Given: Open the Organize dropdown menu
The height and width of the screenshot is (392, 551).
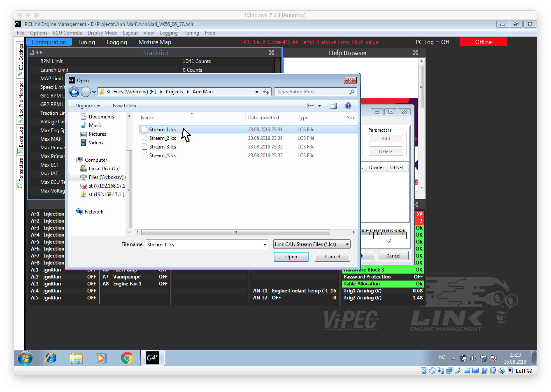Looking at the screenshot, I should (87, 106).
